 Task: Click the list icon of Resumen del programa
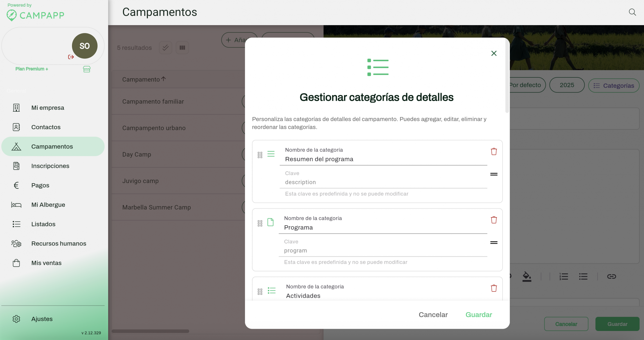click(x=271, y=154)
